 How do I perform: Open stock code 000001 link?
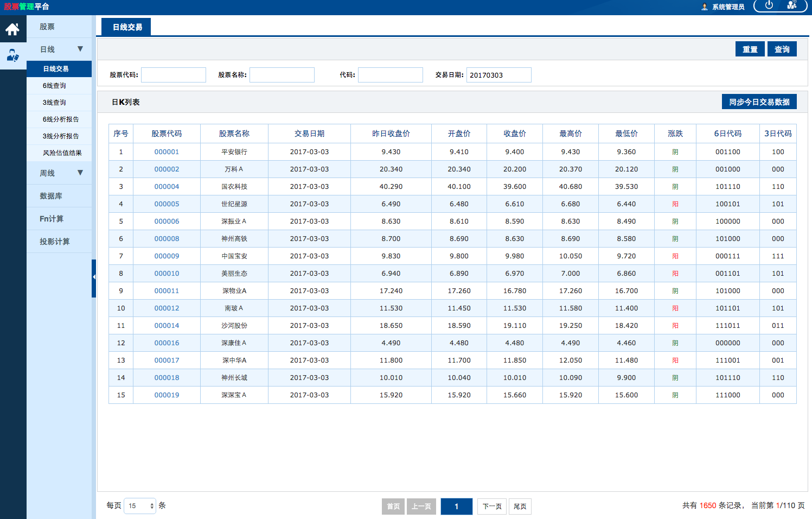(167, 152)
